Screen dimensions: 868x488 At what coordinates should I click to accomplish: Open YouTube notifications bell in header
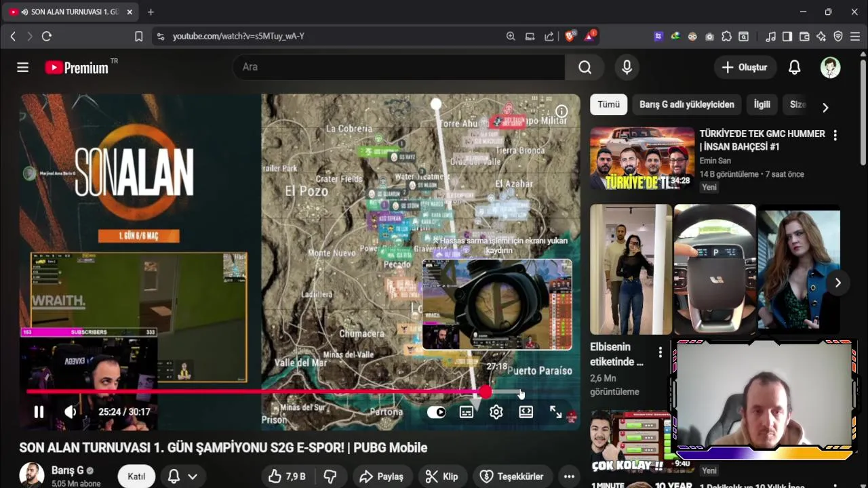[794, 67]
